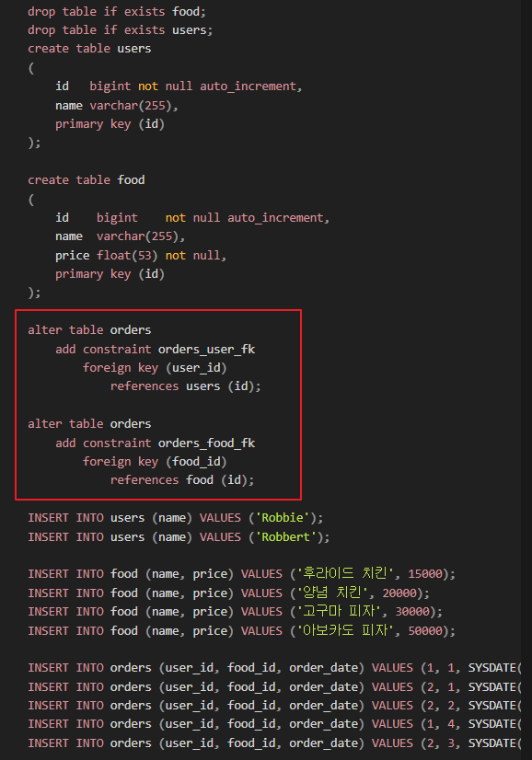Viewport: 532px width, 760px height.
Task: Click the 'drop table if exists users;' line
Action: 120,30
